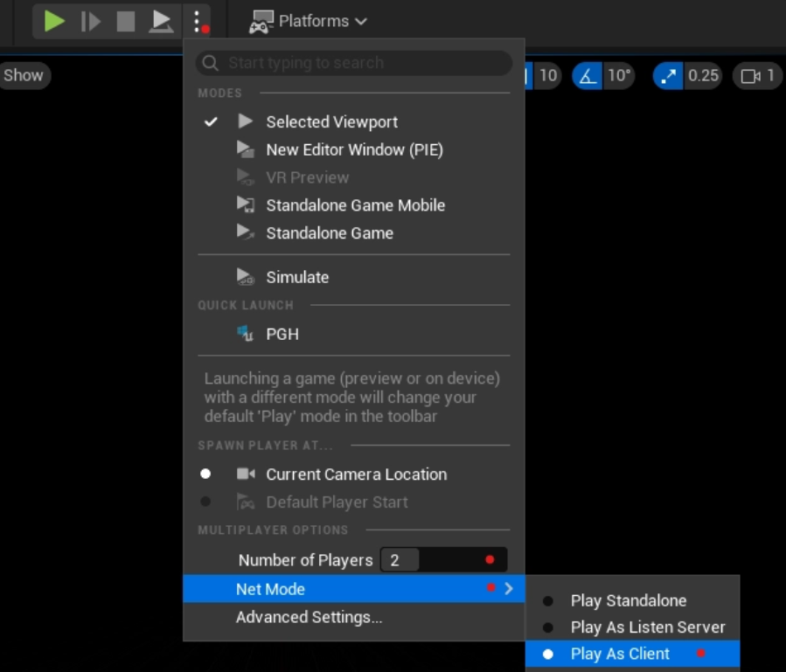
Task: Click the magnifier search icon
Action: pyautogui.click(x=211, y=63)
